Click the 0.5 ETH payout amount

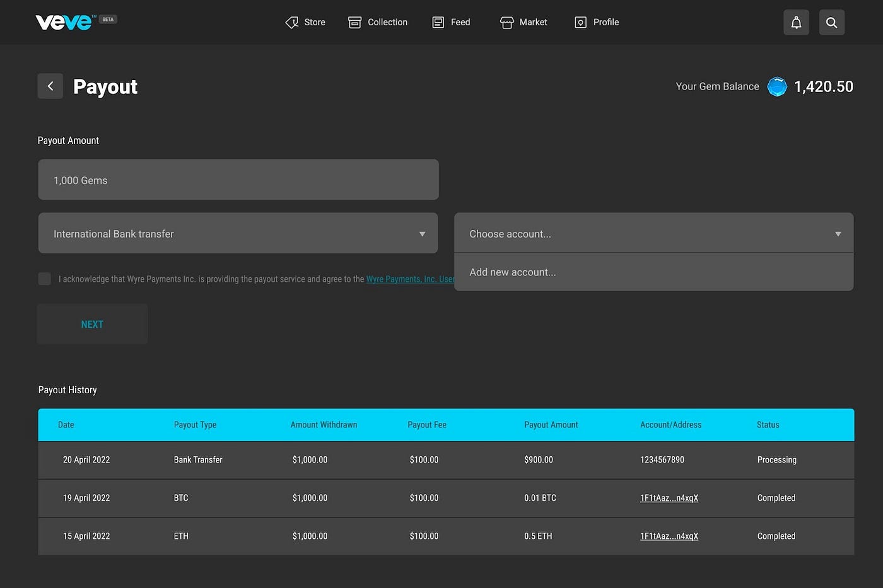pyautogui.click(x=538, y=536)
